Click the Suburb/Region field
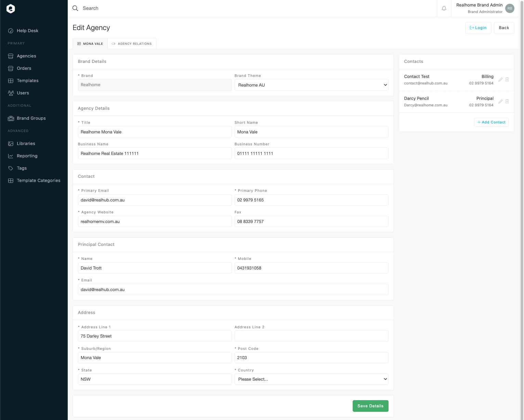This screenshot has width=524, height=420. [155, 358]
